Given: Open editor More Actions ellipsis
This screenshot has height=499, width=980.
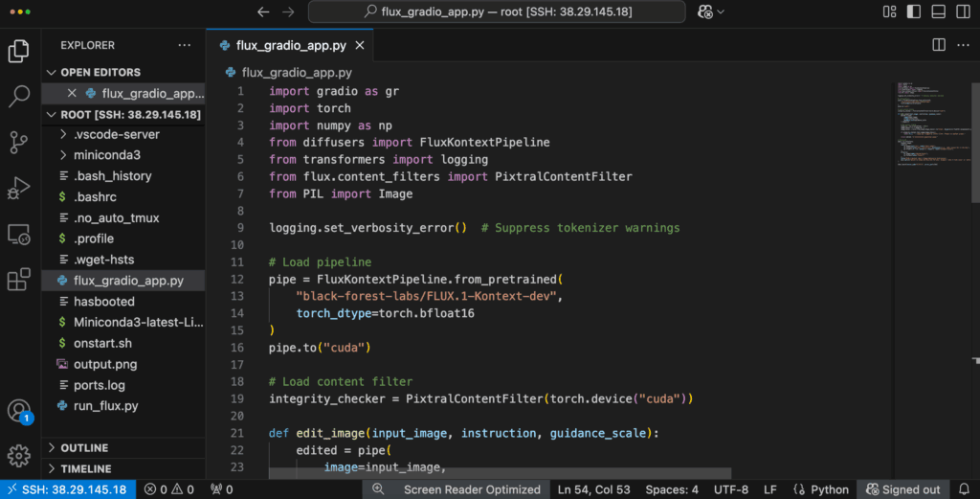Looking at the screenshot, I should tap(963, 45).
